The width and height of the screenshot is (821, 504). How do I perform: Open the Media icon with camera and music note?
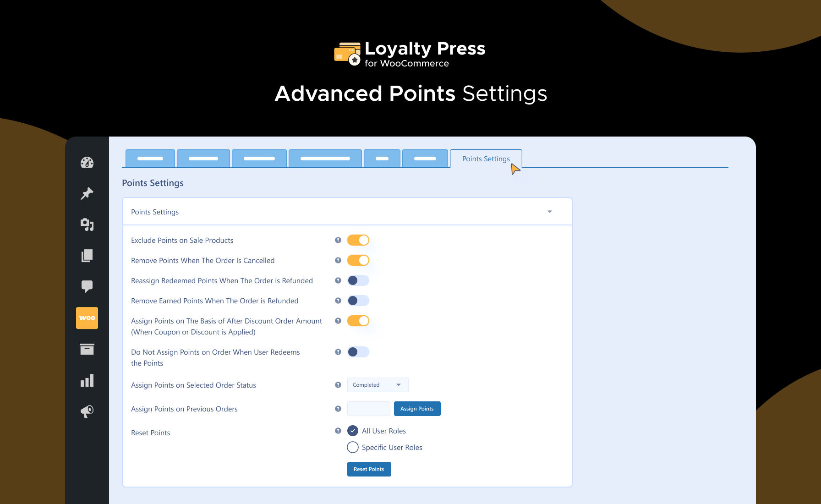(x=87, y=225)
